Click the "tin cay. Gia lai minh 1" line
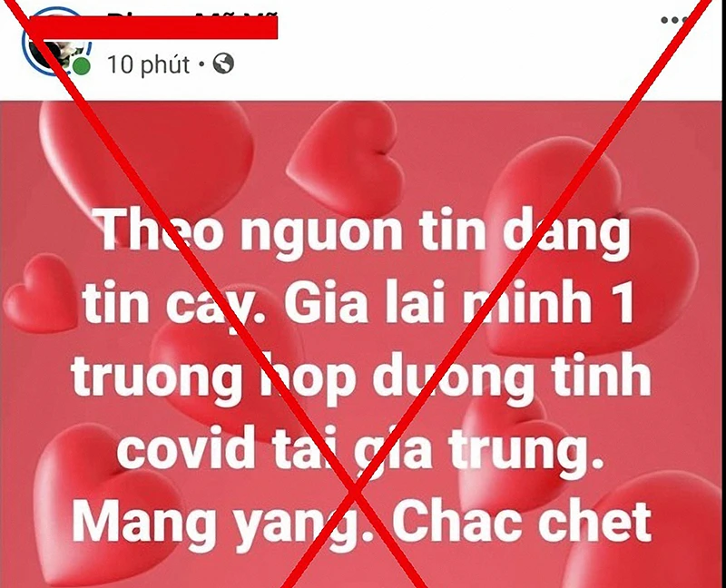This screenshot has height=588, width=726. click(358, 302)
